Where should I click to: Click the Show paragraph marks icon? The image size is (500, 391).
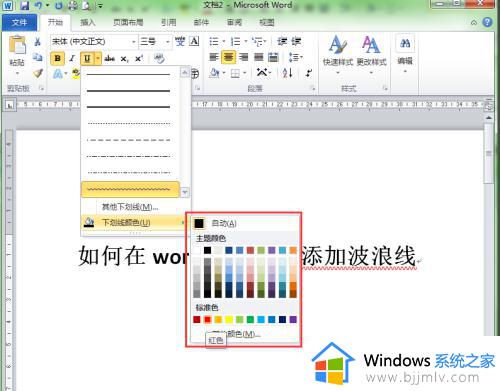pos(309,73)
